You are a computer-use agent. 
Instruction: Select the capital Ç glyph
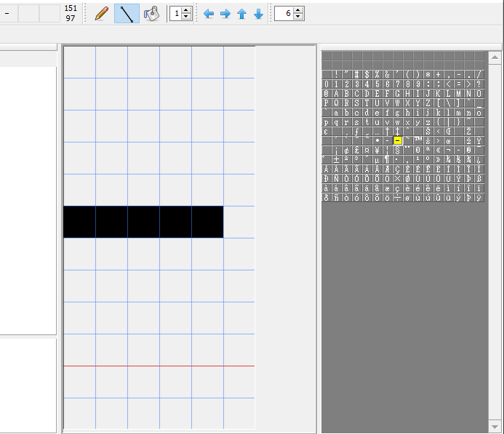point(398,169)
